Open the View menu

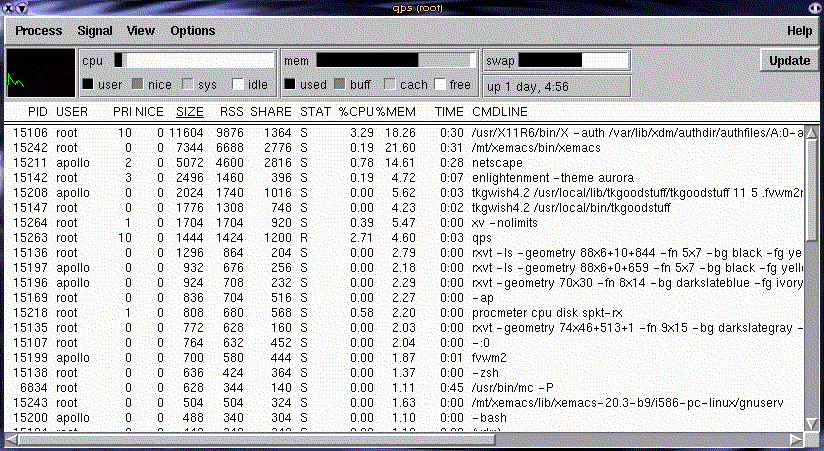click(x=141, y=31)
